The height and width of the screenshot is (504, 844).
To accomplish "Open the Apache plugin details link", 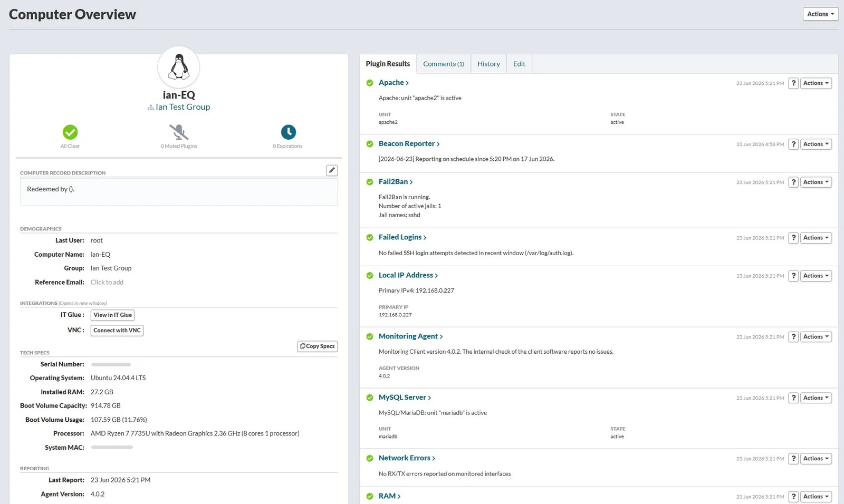I will tap(394, 83).
